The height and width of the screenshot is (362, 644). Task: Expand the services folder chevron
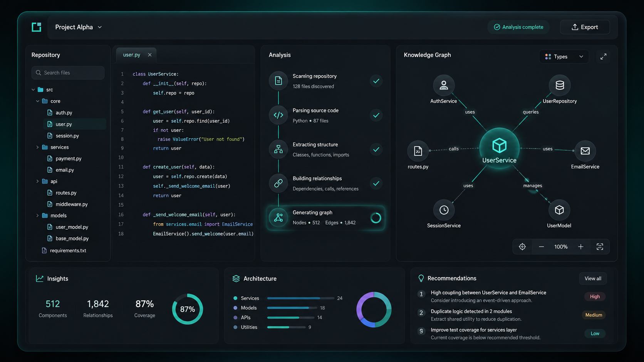[x=37, y=147]
